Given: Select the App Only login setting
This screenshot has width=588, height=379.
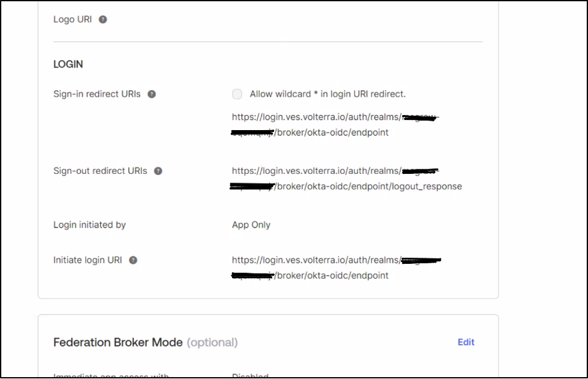Looking at the screenshot, I should click(251, 225).
